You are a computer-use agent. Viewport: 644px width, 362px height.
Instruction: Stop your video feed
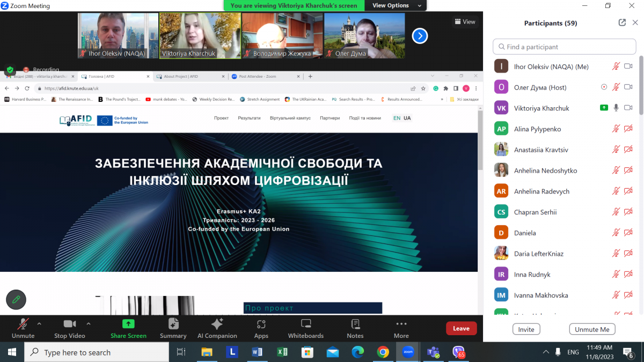(69, 328)
